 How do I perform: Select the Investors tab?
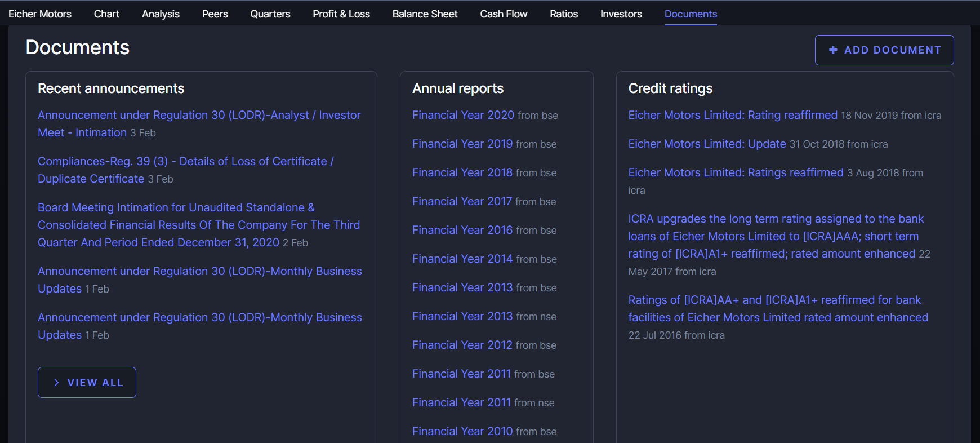[x=621, y=14]
